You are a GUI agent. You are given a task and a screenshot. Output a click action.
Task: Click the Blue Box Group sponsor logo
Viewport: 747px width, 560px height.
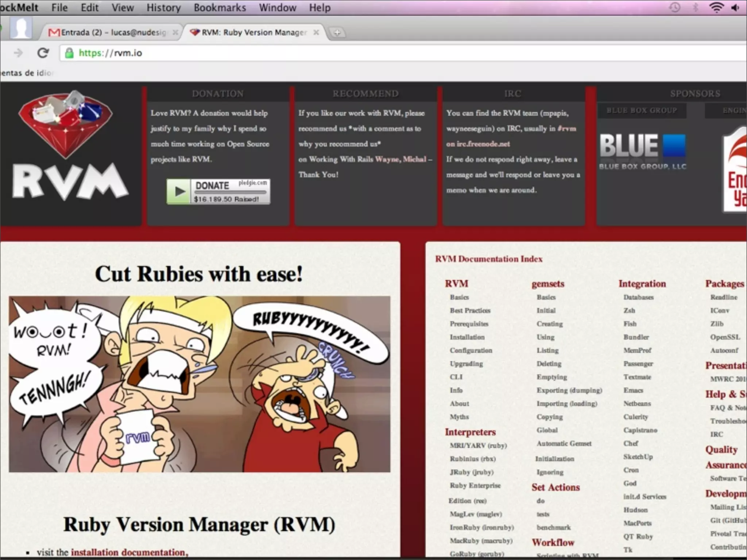click(643, 151)
